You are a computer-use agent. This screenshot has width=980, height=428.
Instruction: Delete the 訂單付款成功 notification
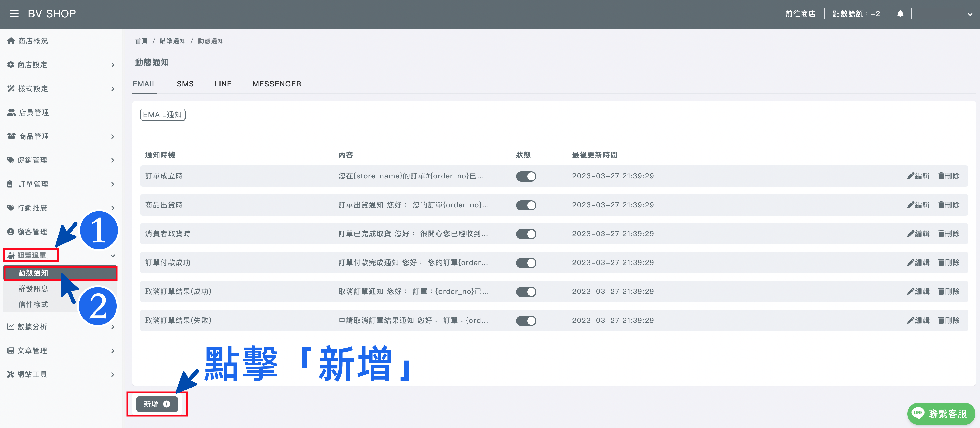click(x=949, y=262)
